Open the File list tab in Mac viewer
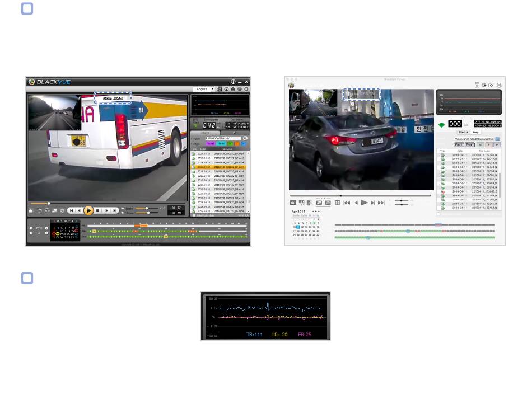Screen dimensions: 532x413 click(x=464, y=132)
